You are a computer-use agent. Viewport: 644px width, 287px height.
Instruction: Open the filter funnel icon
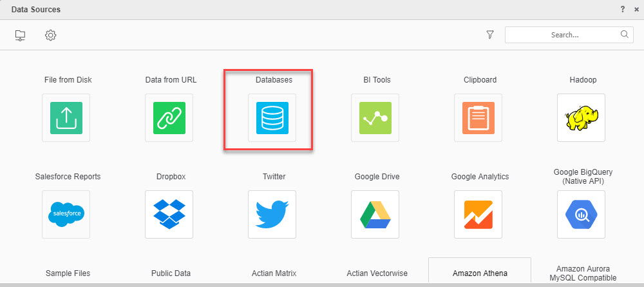click(489, 35)
